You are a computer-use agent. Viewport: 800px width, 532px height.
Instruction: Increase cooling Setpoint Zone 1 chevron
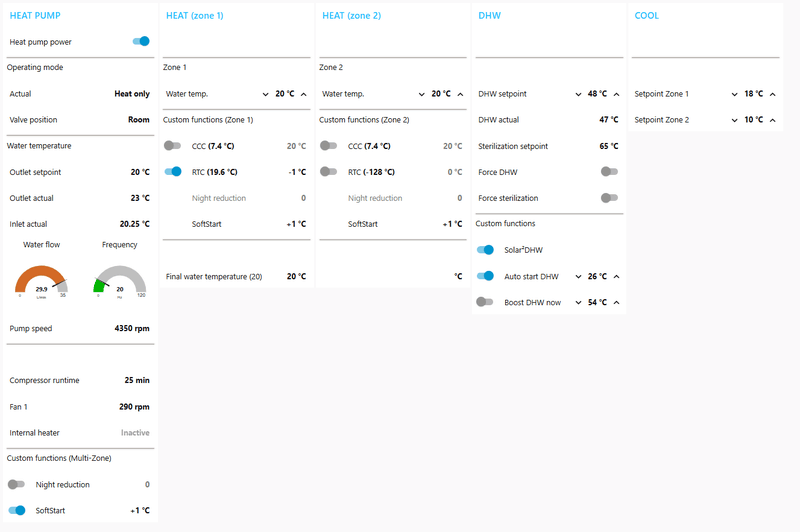click(x=772, y=94)
